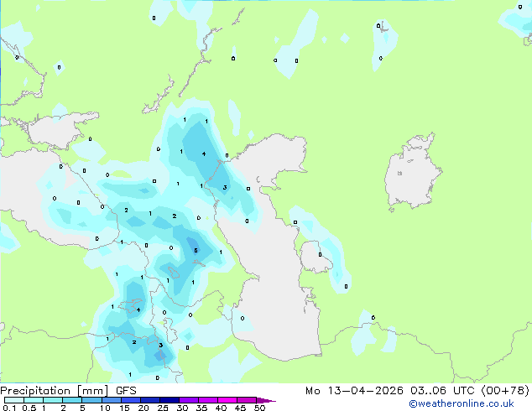
Task: Click the "50" legend scale label
Action: tap(259, 408)
